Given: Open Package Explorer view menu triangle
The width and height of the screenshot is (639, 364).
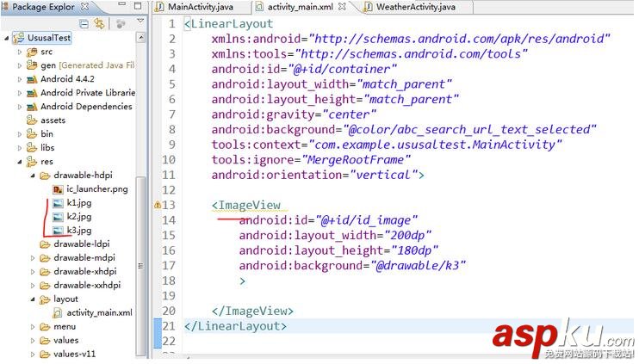Looking at the screenshot, I should point(140,21).
